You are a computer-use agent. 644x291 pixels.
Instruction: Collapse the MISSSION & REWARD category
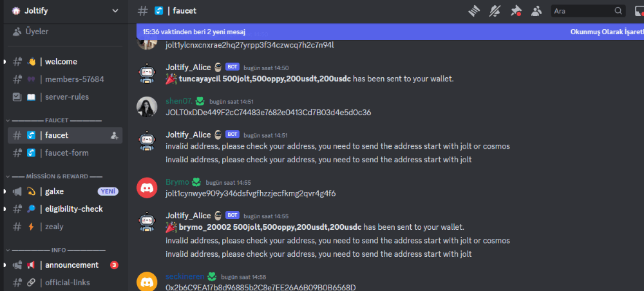(x=55, y=176)
